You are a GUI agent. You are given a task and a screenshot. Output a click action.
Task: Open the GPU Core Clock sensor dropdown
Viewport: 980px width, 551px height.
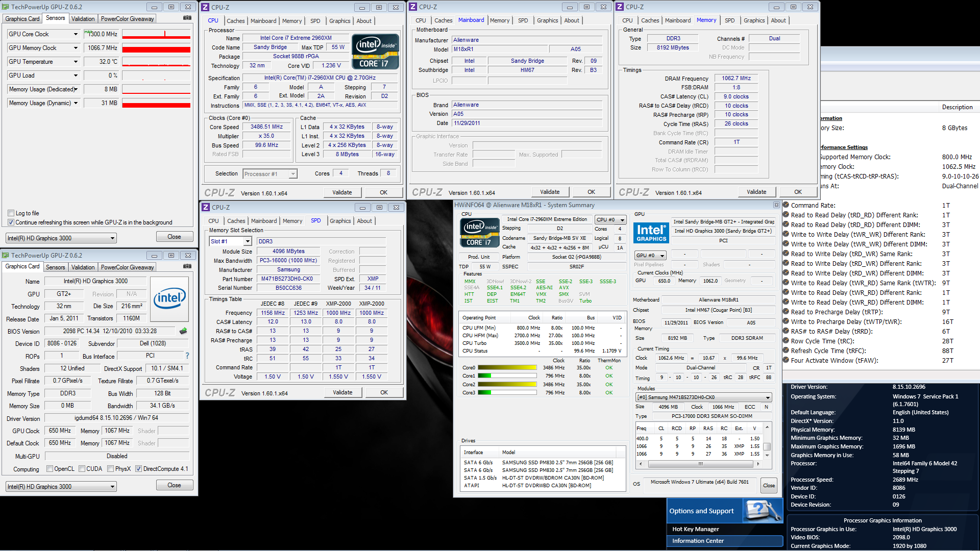coord(76,34)
